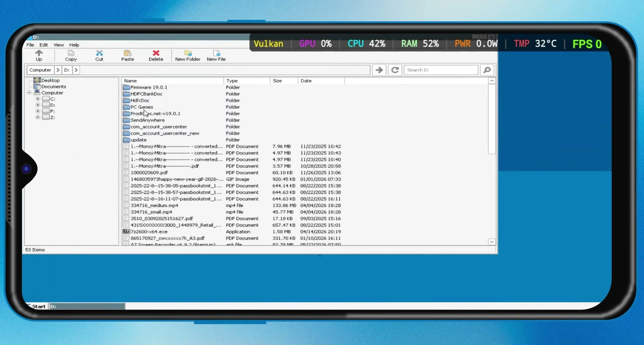Sort files by Name column header

(173, 81)
